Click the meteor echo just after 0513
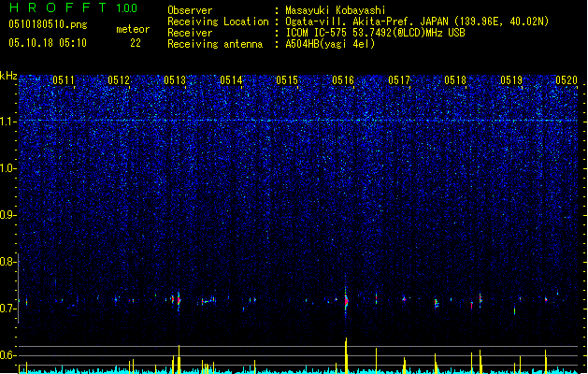Screen dimensions: 588x374 [179, 300]
